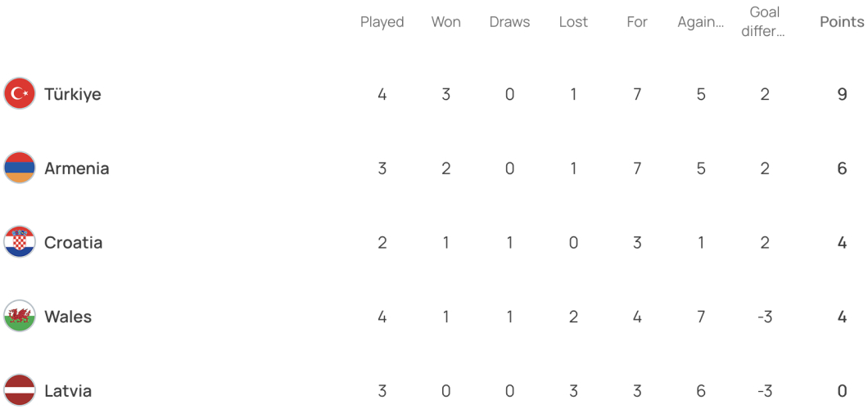Click the Wales dragon flag icon
The width and height of the screenshot is (868, 409).
point(20,316)
